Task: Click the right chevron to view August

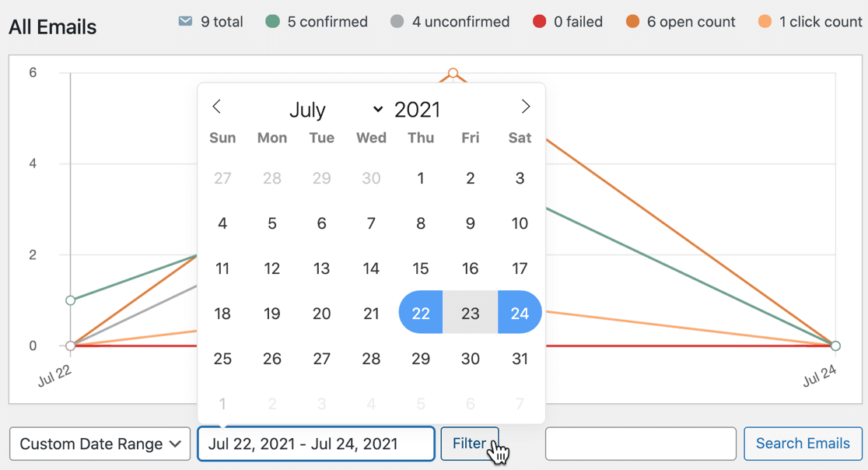Action: point(526,107)
